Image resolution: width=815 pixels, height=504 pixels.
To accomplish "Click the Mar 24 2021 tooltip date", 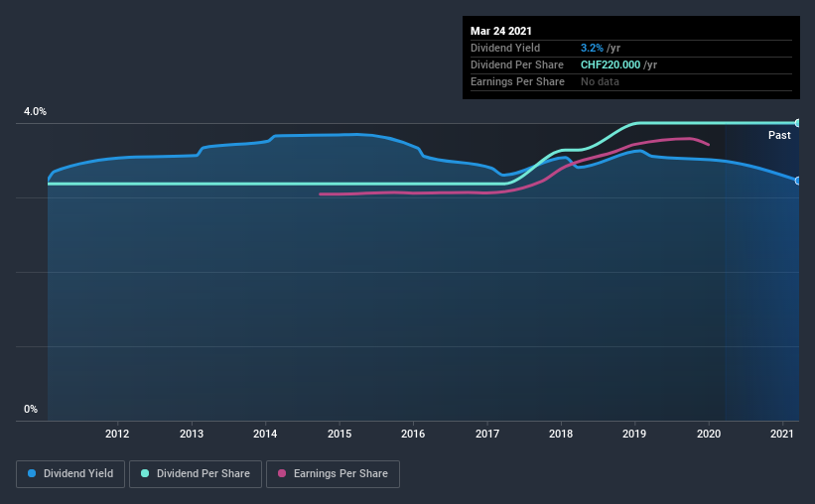I will tap(501, 31).
